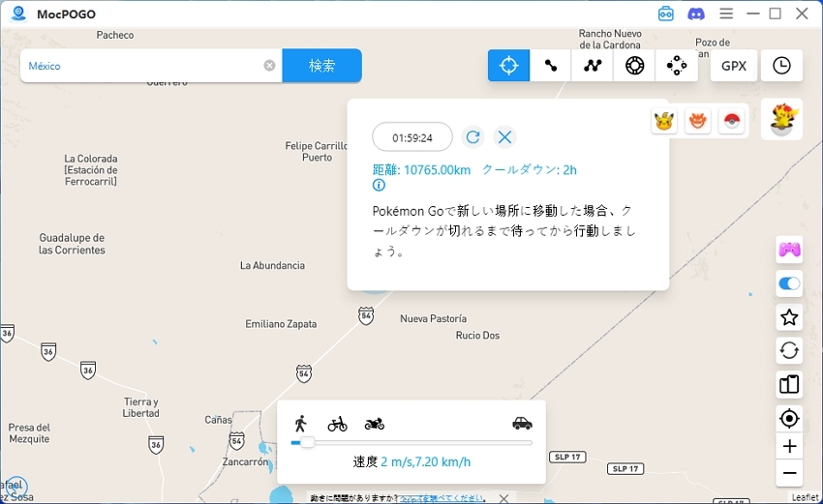
Task: Click the link in bottom help notice
Action: [x=442, y=498]
